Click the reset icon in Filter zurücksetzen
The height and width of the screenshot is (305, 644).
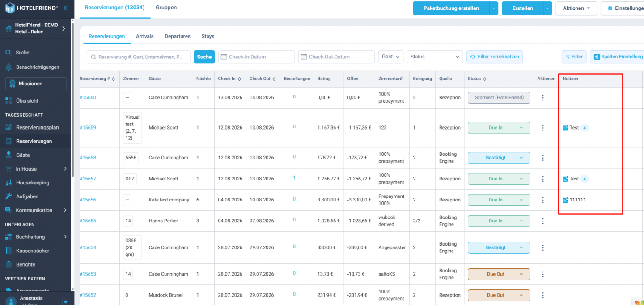(473, 57)
